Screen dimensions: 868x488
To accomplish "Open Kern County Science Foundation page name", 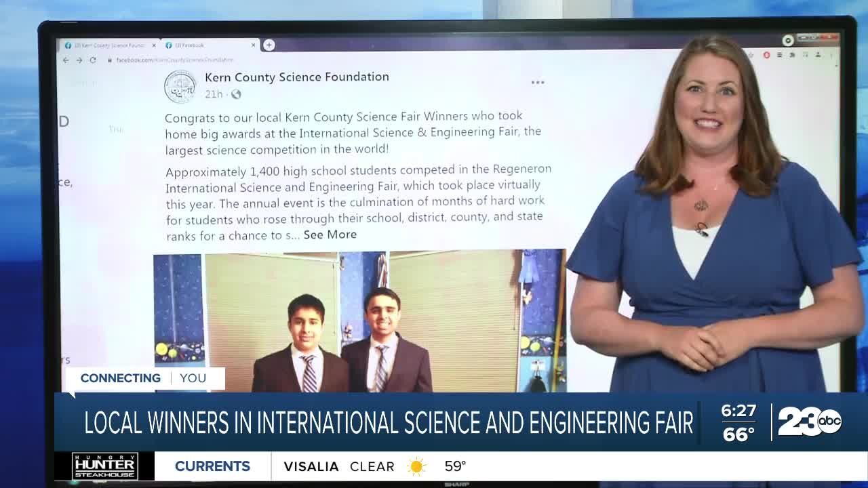I will [297, 77].
